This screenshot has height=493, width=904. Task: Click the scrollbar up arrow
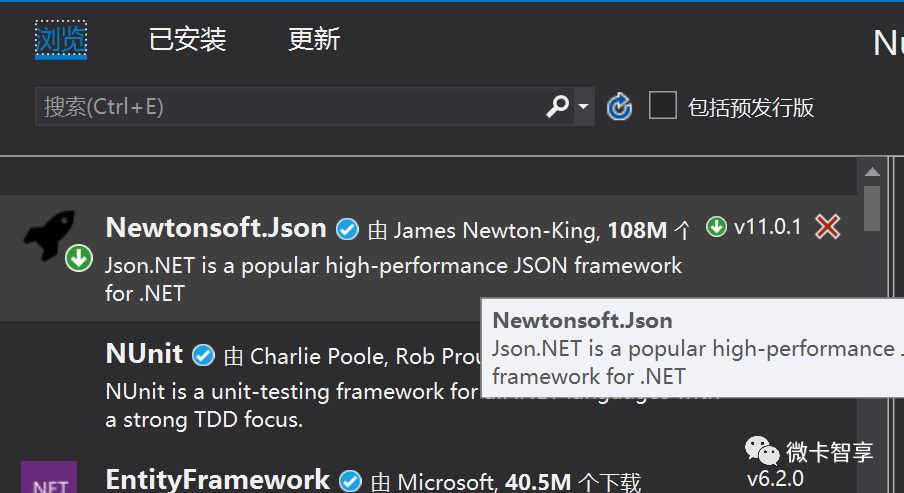point(872,172)
